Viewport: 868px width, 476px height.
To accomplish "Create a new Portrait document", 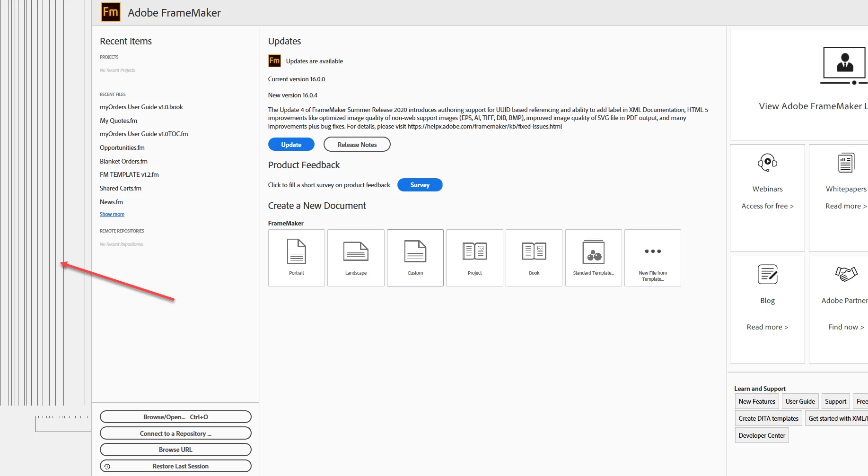I will [297, 258].
